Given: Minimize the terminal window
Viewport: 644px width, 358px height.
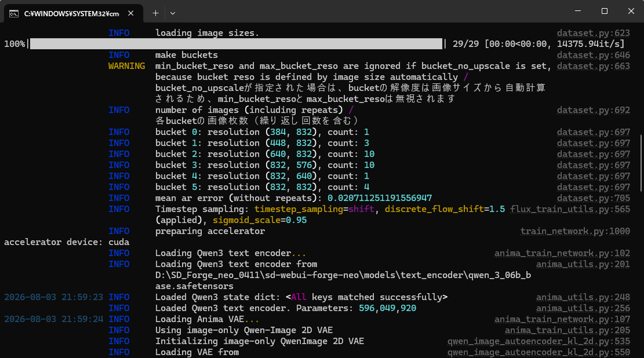Looking at the screenshot, I should click(x=578, y=11).
